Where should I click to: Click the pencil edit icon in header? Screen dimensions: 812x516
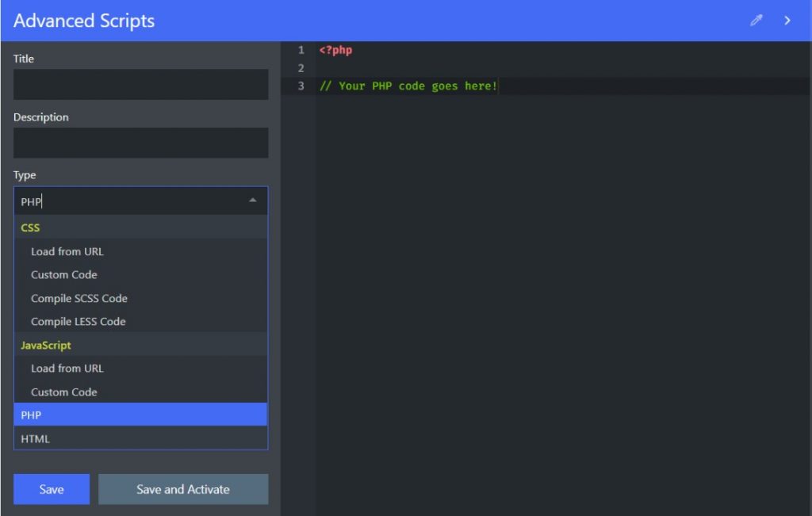(x=756, y=21)
